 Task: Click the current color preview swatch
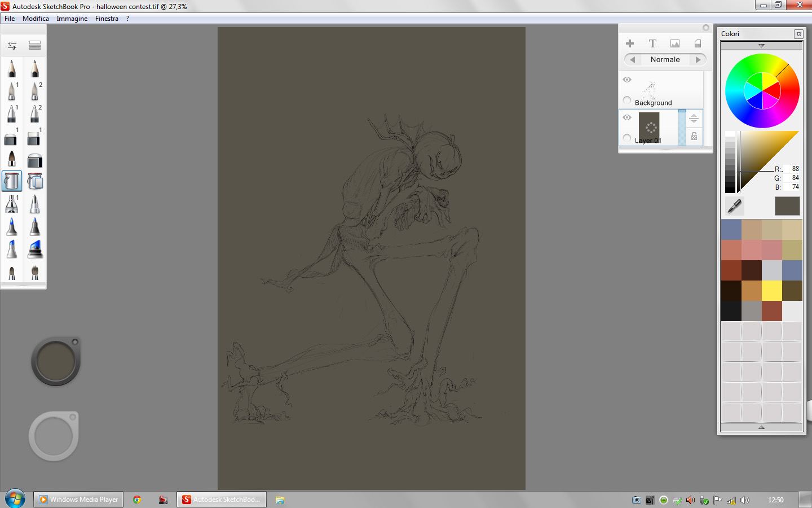coord(787,206)
